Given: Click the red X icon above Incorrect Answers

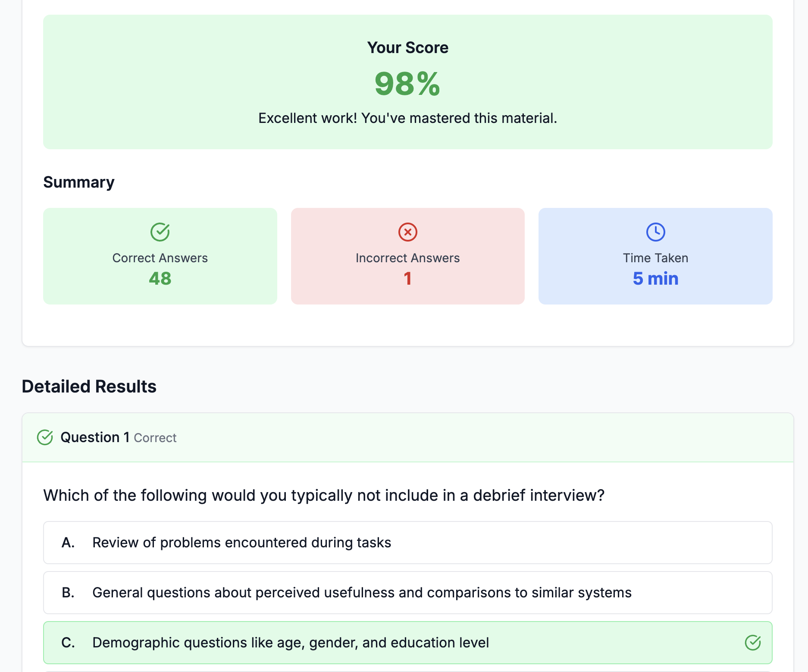Looking at the screenshot, I should click(407, 232).
